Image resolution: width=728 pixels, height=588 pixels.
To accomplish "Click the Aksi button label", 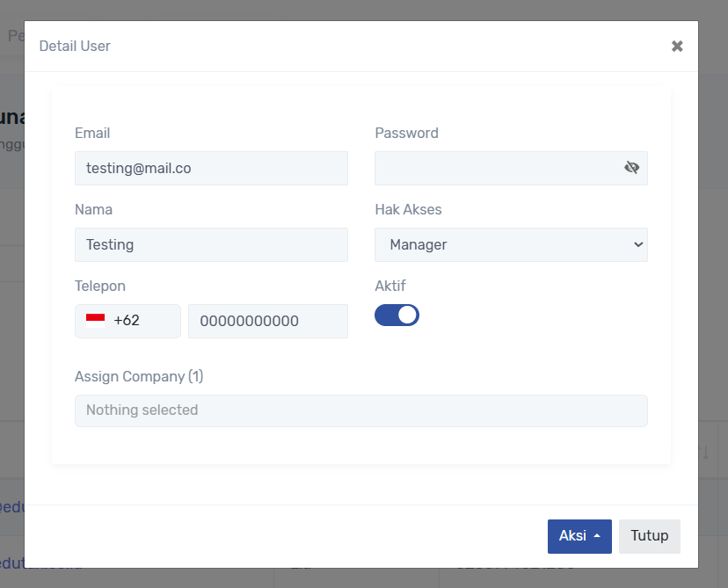I will click(x=572, y=536).
